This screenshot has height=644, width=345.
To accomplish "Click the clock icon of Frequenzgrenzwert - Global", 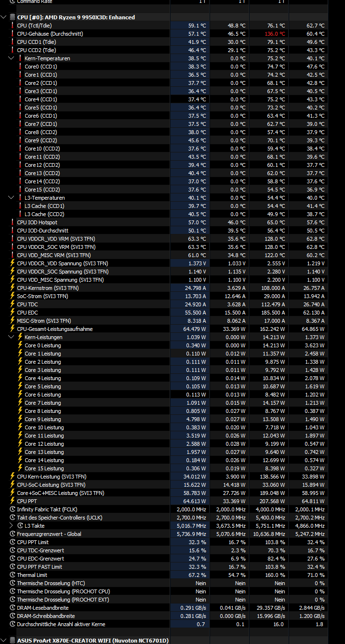I will (12, 534).
